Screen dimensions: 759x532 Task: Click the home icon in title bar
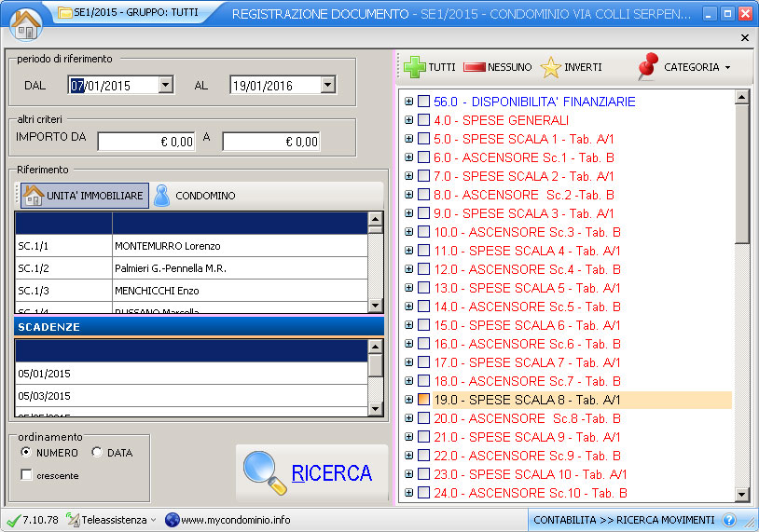coord(25,23)
